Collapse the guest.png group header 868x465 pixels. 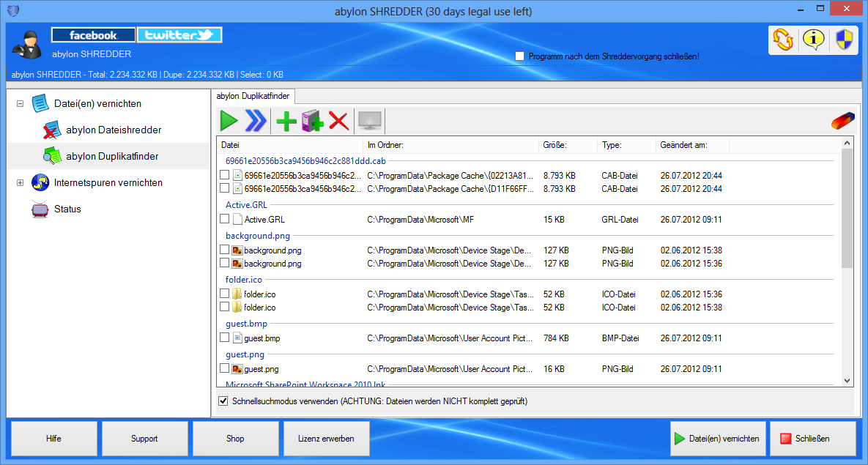click(x=245, y=354)
